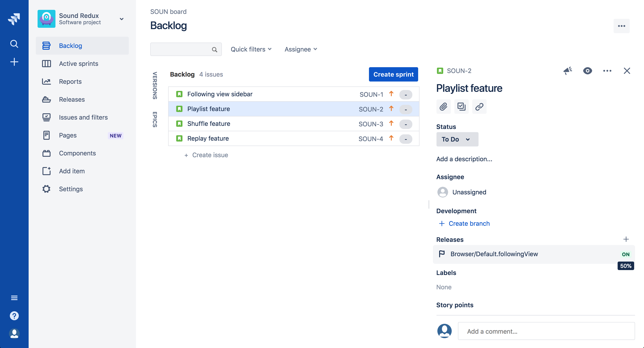The image size is (644, 348).
Task: Open the help question mark icon
Action: [14, 316]
